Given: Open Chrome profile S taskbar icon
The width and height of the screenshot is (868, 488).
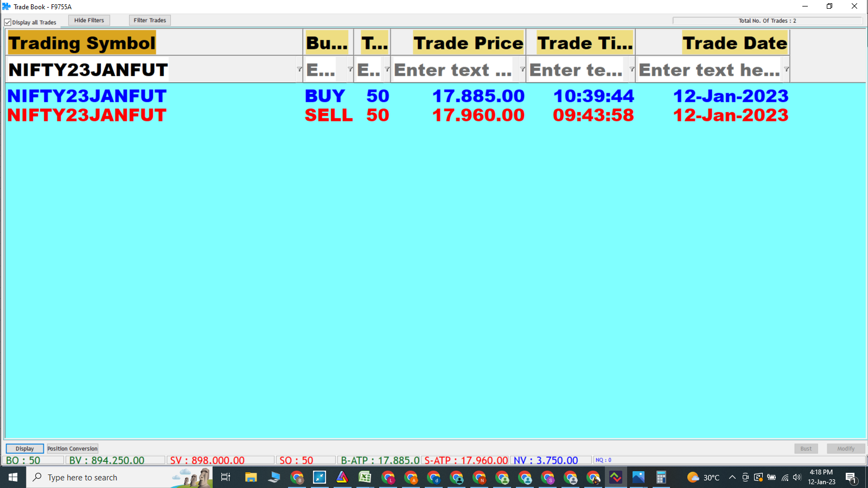Looking at the screenshot, I should point(547,477).
